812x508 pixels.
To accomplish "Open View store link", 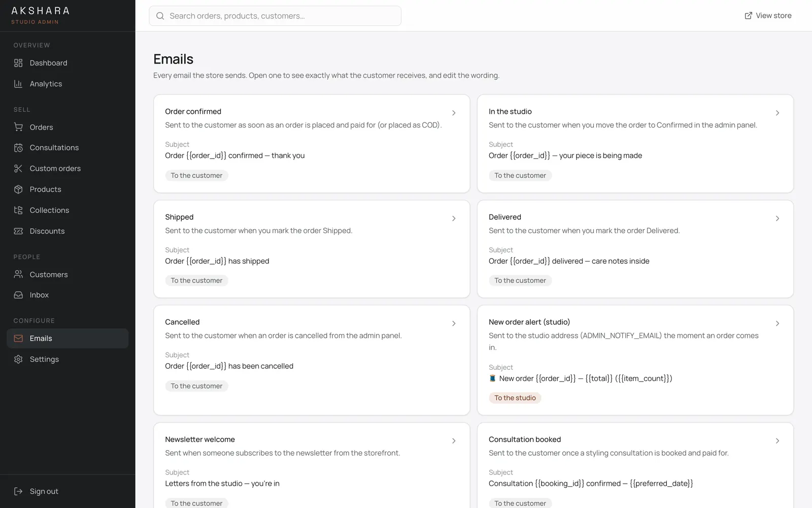I will click(768, 16).
